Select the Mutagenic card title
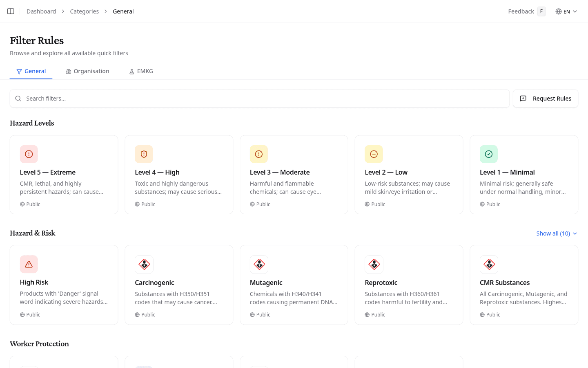 (266, 283)
